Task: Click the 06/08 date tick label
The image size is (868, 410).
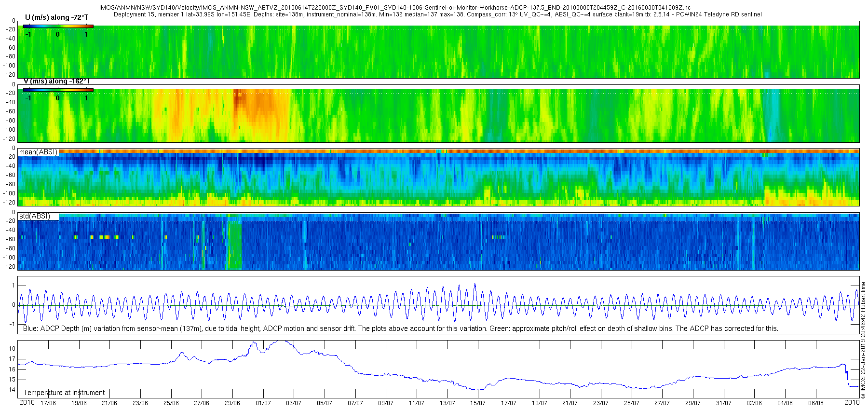Action: click(x=815, y=403)
